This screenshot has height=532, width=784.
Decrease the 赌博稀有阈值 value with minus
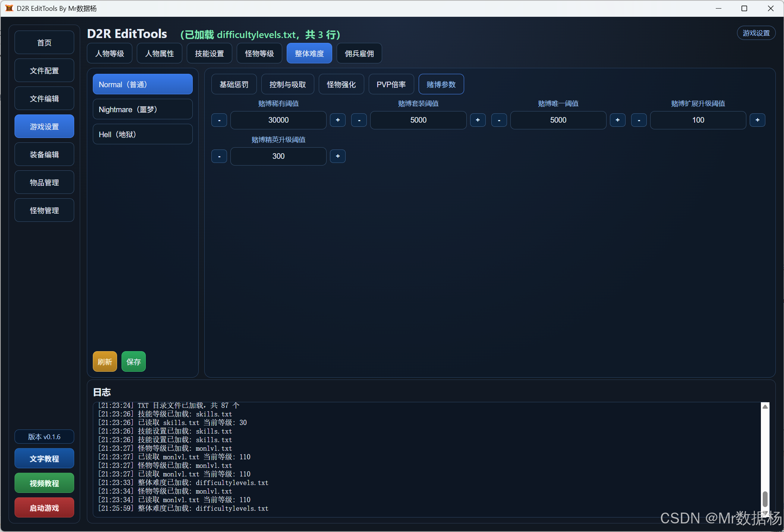click(x=219, y=120)
